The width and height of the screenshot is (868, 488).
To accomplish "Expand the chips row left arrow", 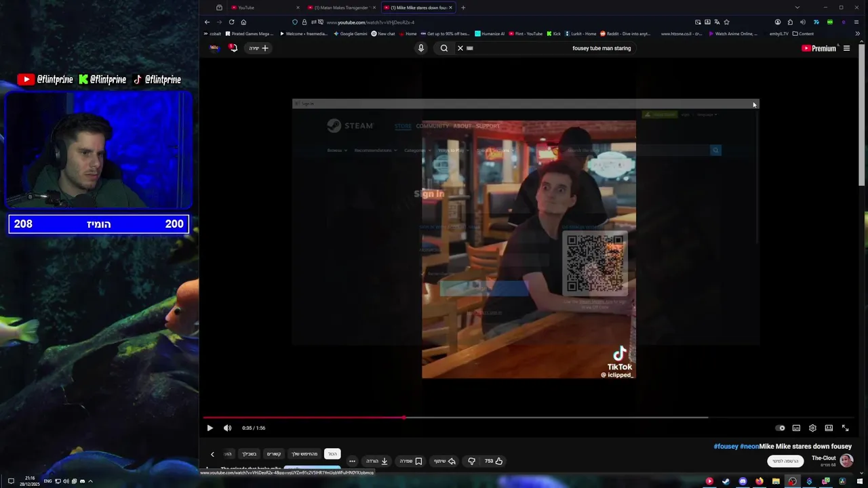I will (212, 454).
